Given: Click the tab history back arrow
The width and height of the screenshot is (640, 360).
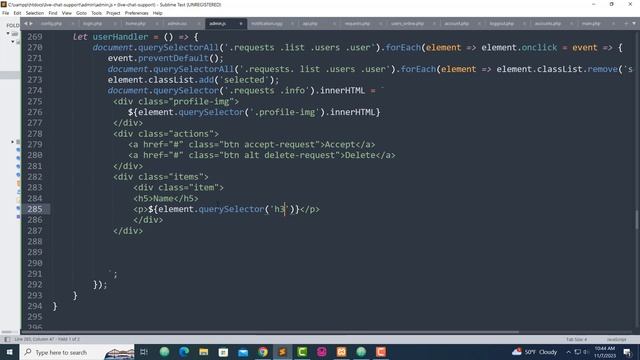Looking at the screenshot, I should pyautogui.click(x=26, y=24).
